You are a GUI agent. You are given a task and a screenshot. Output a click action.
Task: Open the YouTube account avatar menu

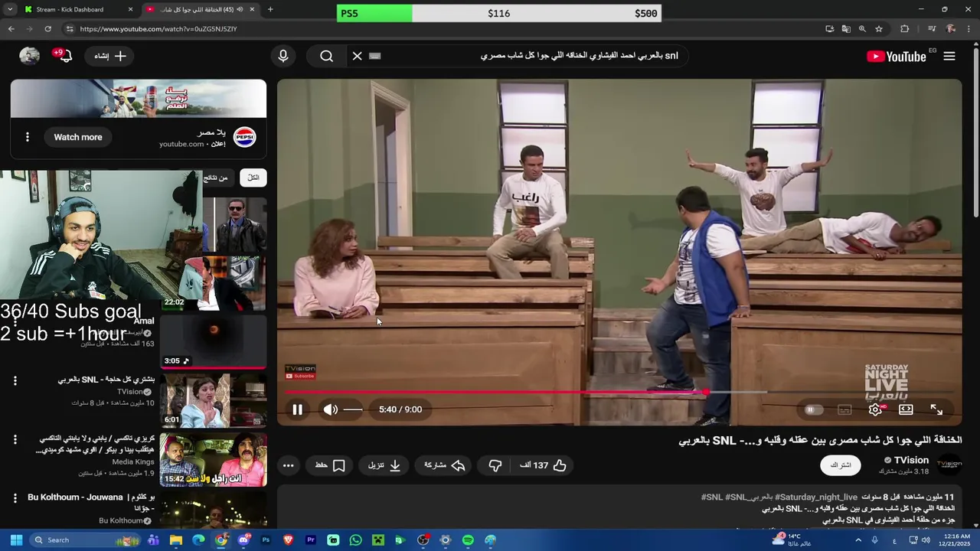click(x=29, y=56)
